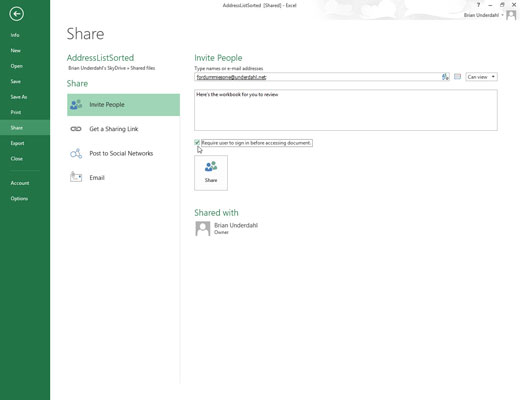Open the Can view permission dropdown
Viewport: 520px width, 400px height.
[x=481, y=77]
